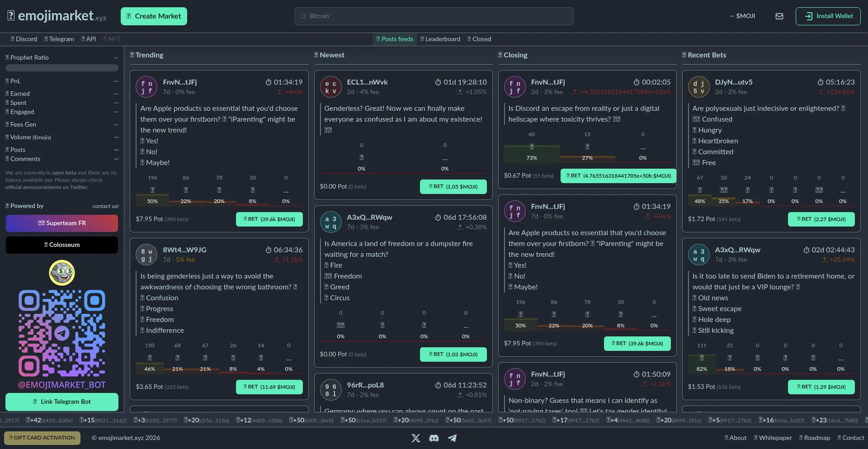Click the Link Telegram Bot button
Viewport: 868px width, 449px height.
click(62, 402)
